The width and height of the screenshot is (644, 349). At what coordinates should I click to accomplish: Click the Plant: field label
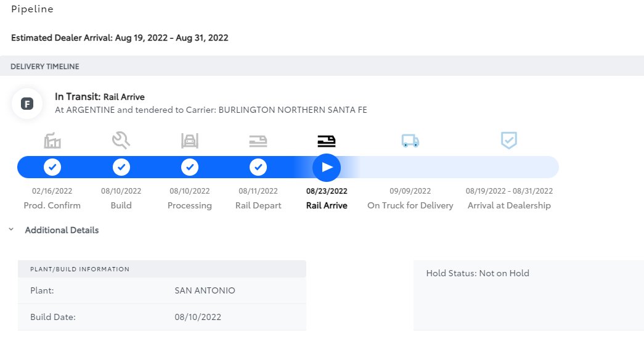click(x=42, y=290)
